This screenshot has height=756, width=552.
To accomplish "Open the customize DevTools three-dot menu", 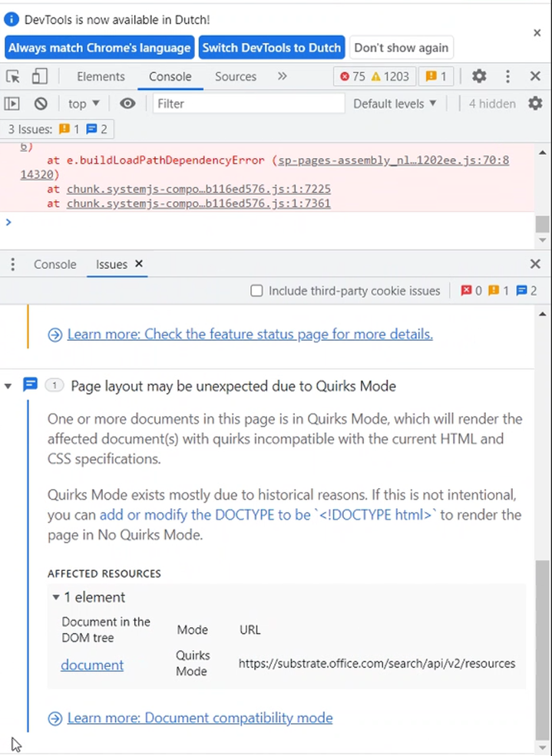I will tap(507, 76).
